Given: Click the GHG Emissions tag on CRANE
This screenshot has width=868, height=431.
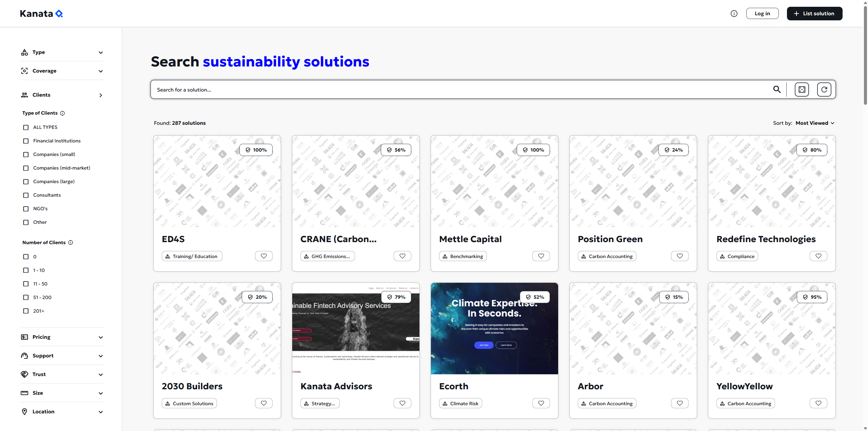Looking at the screenshot, I should tap(328, 256).
